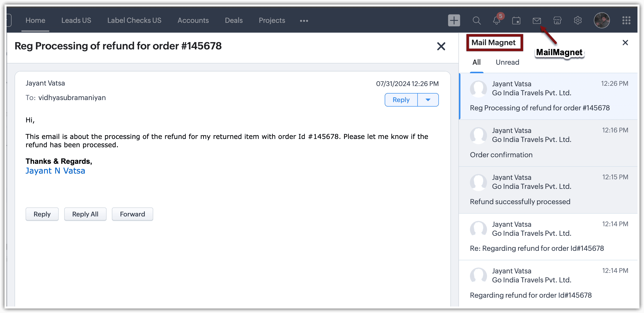Open the search magnifier icon

pos(476,20)
